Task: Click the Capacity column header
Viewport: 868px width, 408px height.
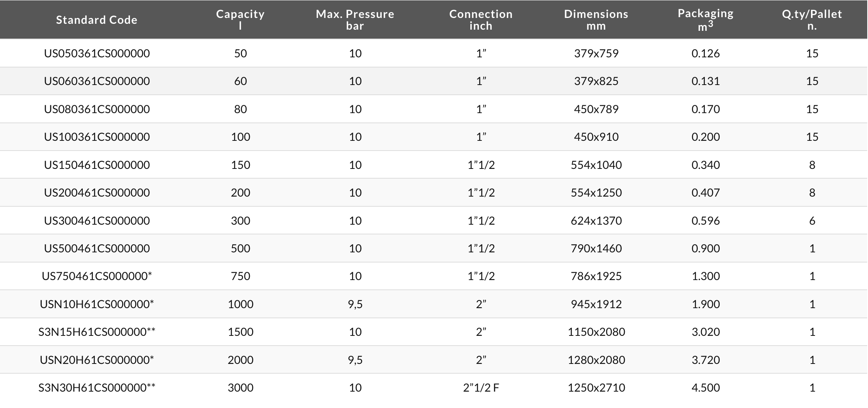Action: point(240,20)
